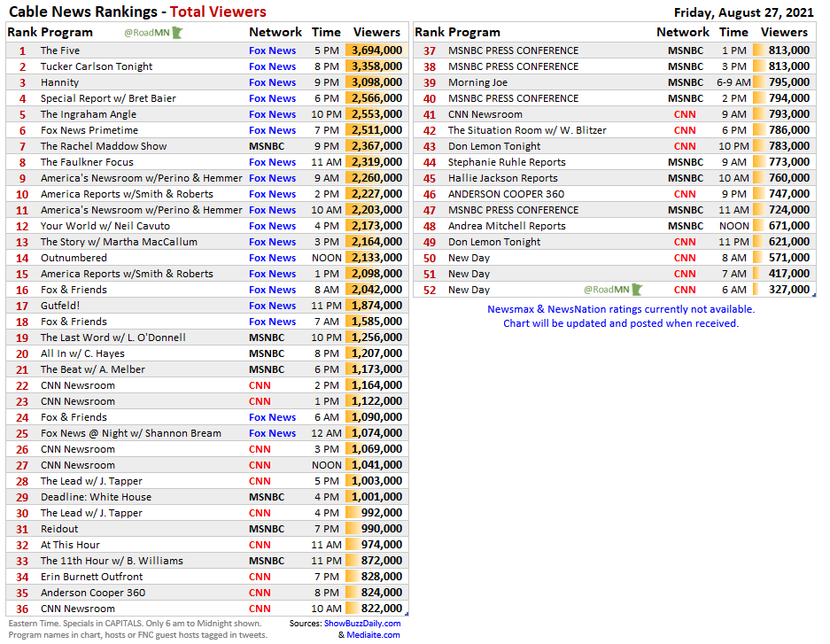Viewport: 830px width, 644px height.
Task: Open the ShowBuzzDaily.com source link
Action: click(362, 624)
